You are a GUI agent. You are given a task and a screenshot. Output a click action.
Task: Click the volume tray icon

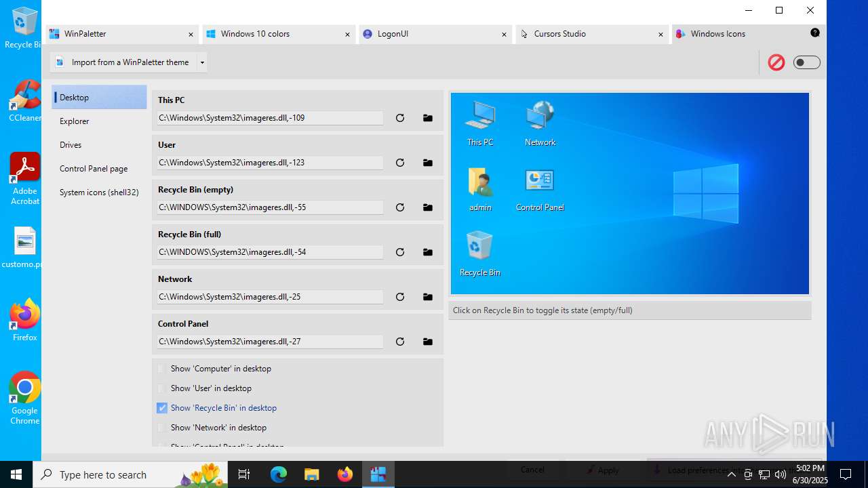point(781,474)
